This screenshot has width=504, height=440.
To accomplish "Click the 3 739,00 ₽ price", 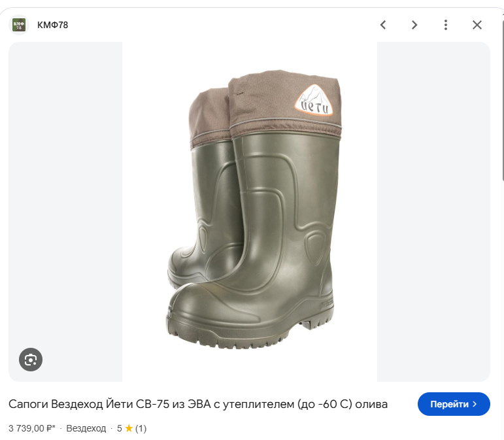I will point(32,428).
